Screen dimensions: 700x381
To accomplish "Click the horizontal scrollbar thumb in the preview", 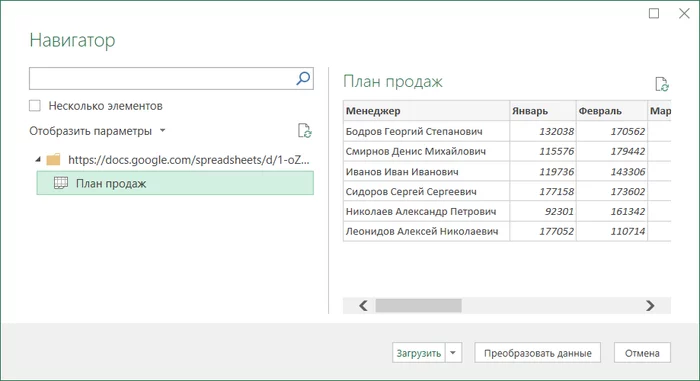I will pos(418,306).
